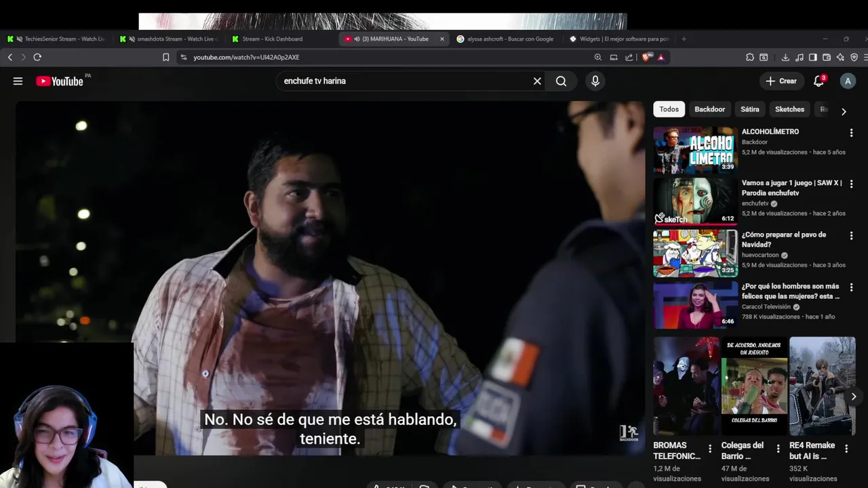Click the video player to pause

coord(330,278)
